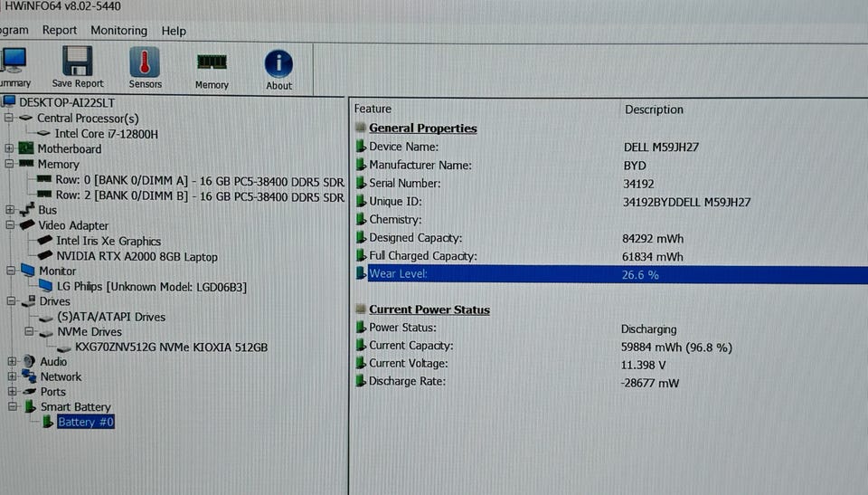Viewport: 868px width, 495px height.
Task: Select NVIDIA RTX A2000 8GB Laptop
Action: point(137,257)
